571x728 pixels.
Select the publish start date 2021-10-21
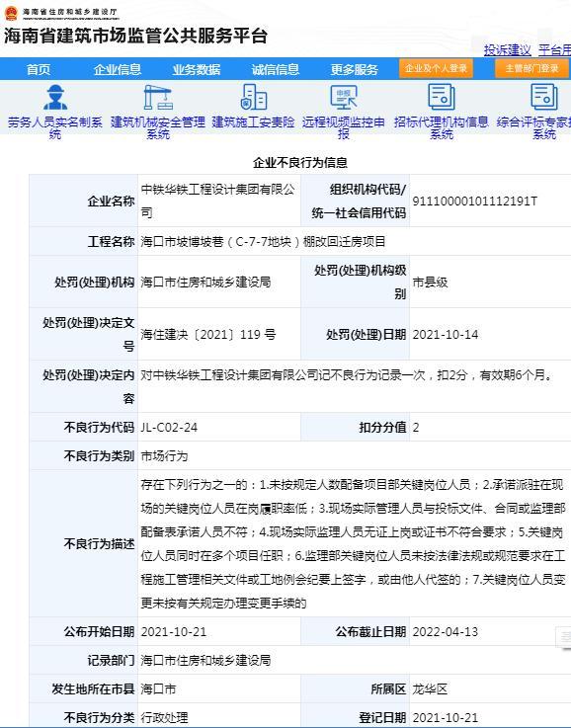[x=174, y=631]
